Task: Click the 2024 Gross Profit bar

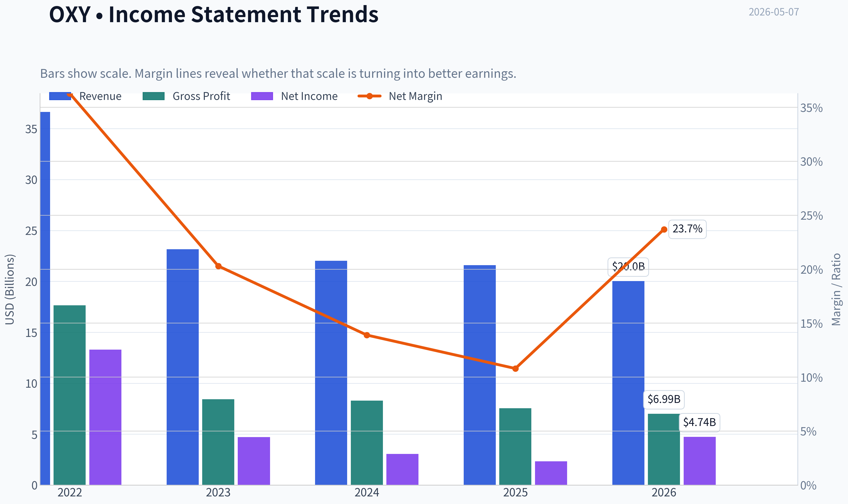Action: coord(367,443)
